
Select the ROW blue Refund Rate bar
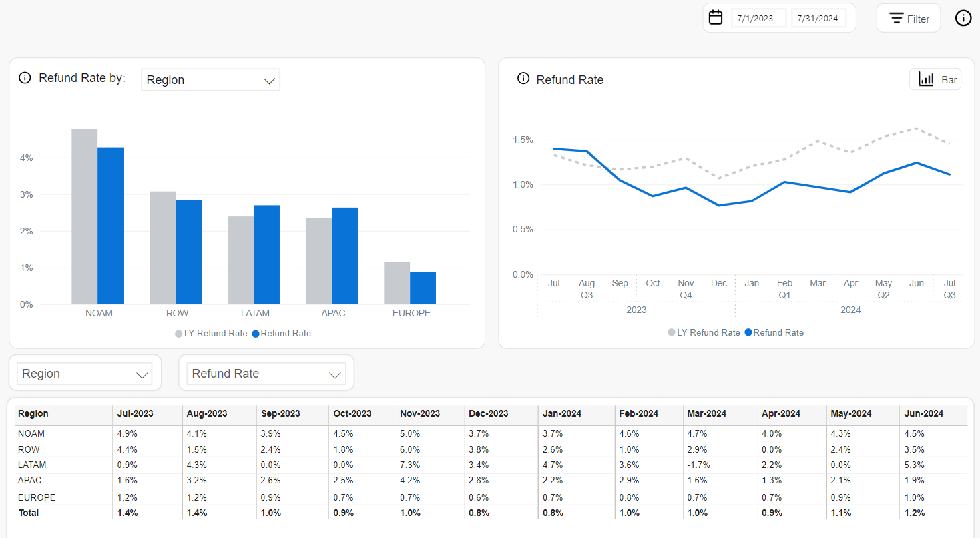pyautogui.click(x=189, y=252)
